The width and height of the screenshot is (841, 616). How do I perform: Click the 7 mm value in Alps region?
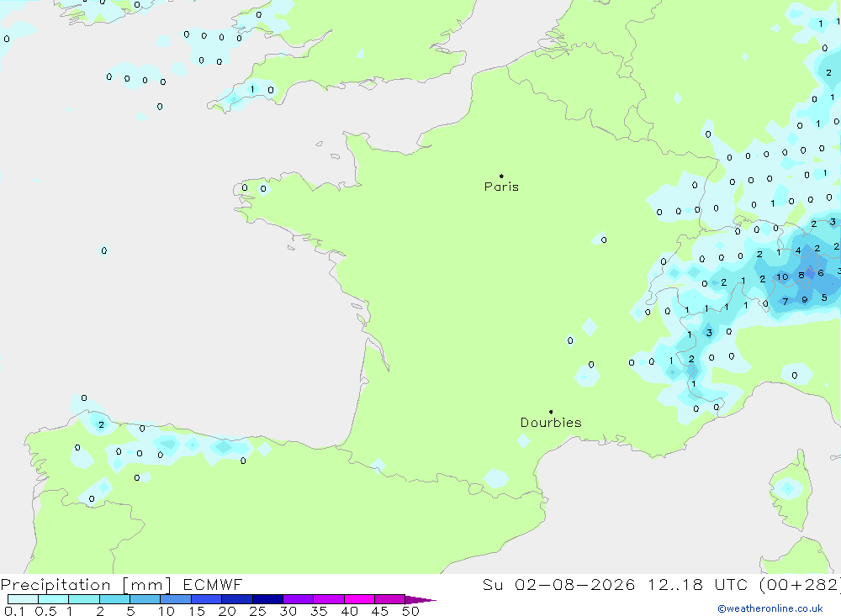[x=785, y=302]
